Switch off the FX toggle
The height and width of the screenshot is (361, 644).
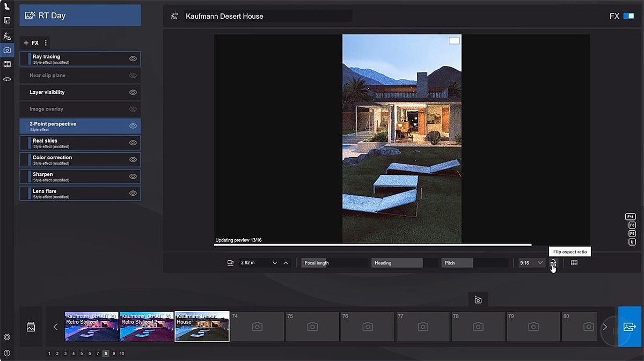point(628,16)
